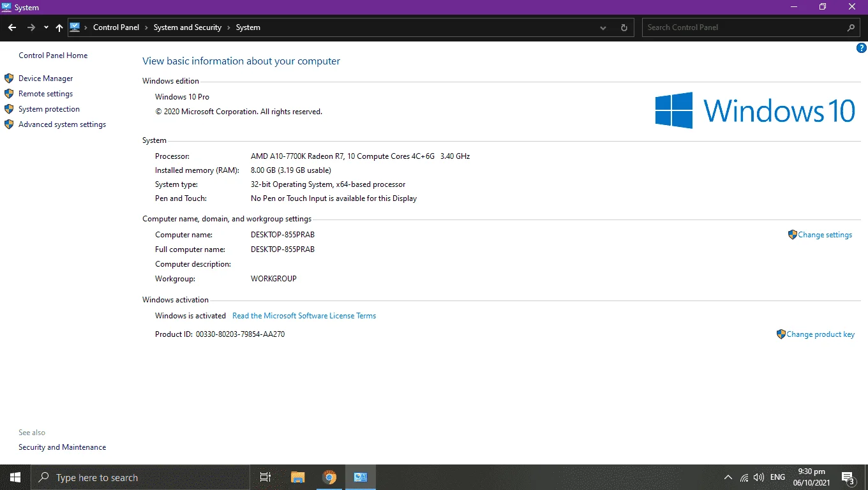This screenshot has height=490, width=868.
Task: Open Remote settings
Action: pyautogui.click(x=46, y=94)
